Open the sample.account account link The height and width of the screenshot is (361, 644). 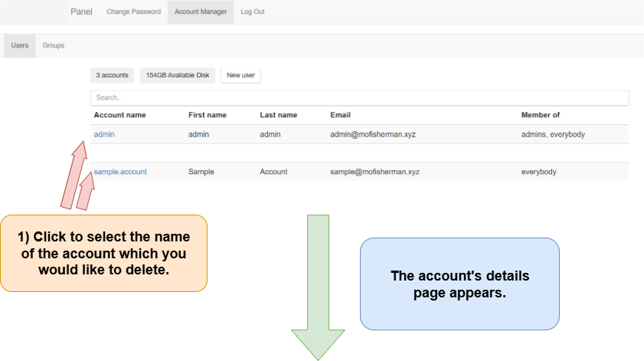tap(120, 172)
